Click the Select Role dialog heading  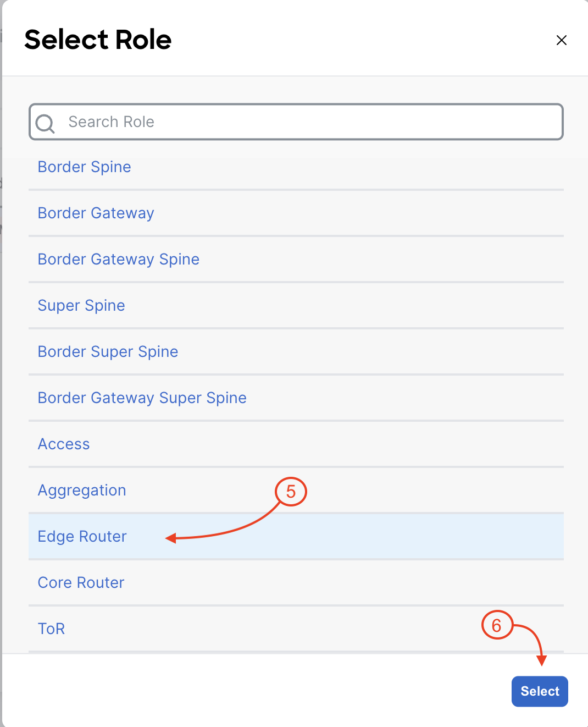pyautogui.click(x=98, y=40)
